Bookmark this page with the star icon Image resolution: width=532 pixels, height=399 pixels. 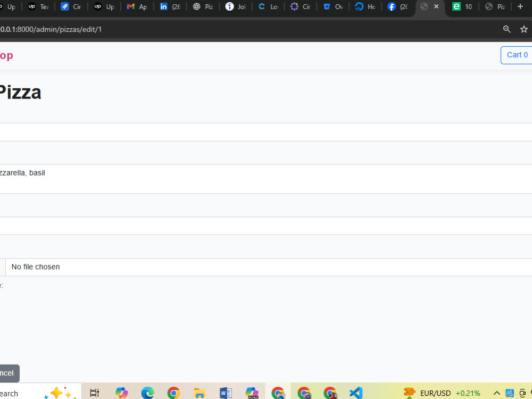click(x=523, y=29)
